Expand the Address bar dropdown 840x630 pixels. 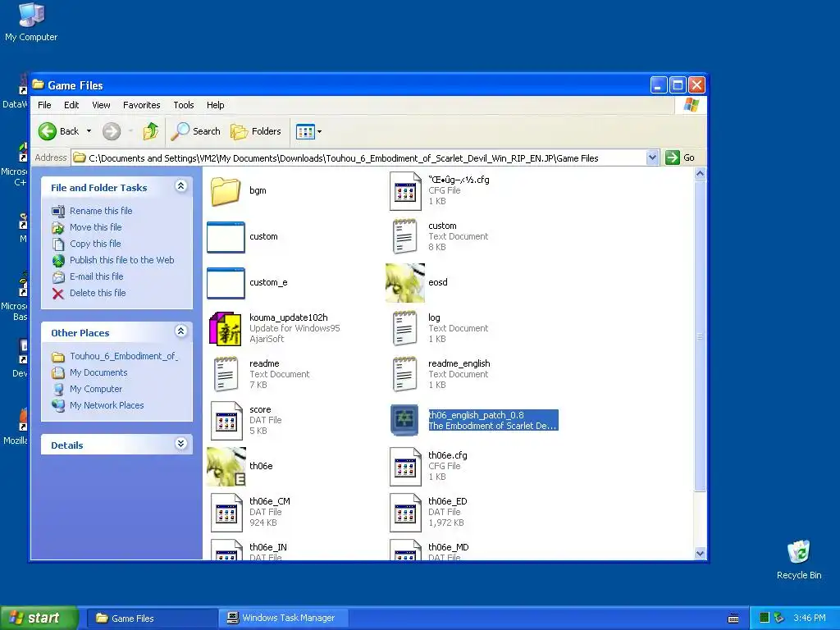[x=652, y=157]
